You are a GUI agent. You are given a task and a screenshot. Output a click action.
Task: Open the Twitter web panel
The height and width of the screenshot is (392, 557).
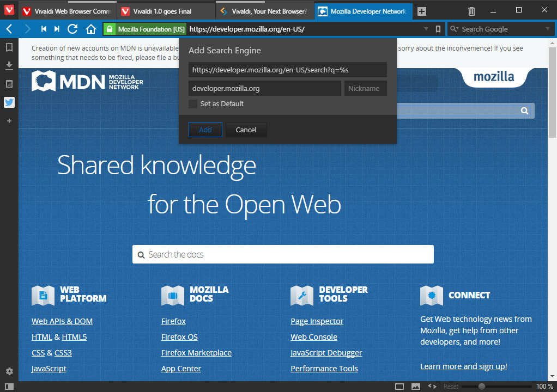[9, 102]
